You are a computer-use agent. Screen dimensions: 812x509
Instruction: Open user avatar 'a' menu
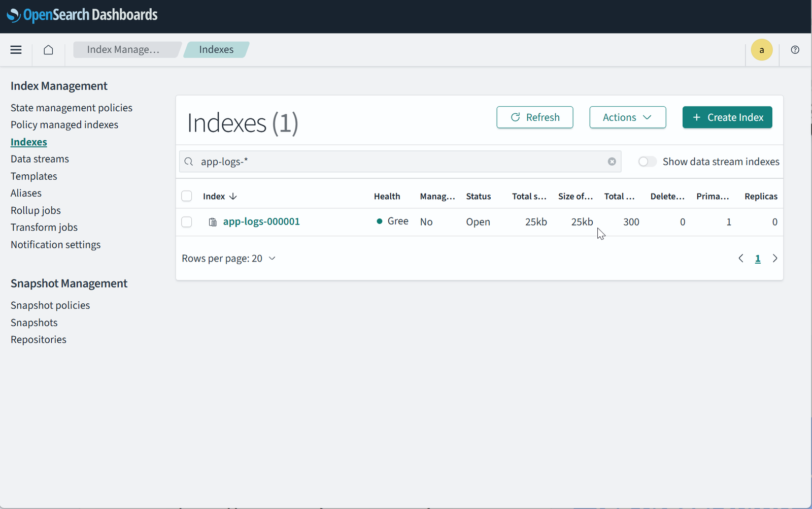click(761, 50)
